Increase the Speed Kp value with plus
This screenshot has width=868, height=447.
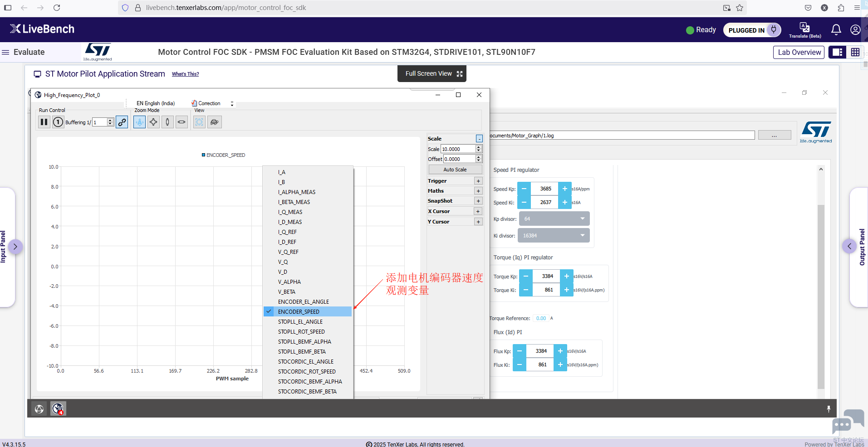click(x=565, y=189)
